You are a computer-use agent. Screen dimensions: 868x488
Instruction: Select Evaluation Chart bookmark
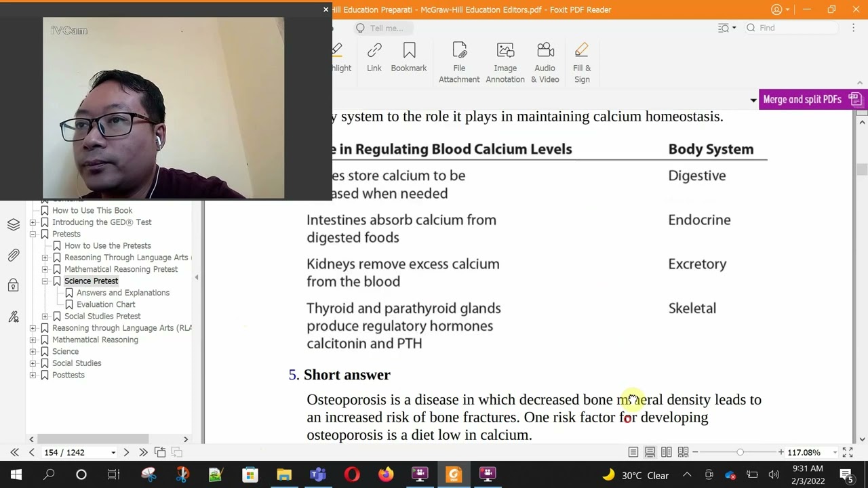(x=106, y=304)
